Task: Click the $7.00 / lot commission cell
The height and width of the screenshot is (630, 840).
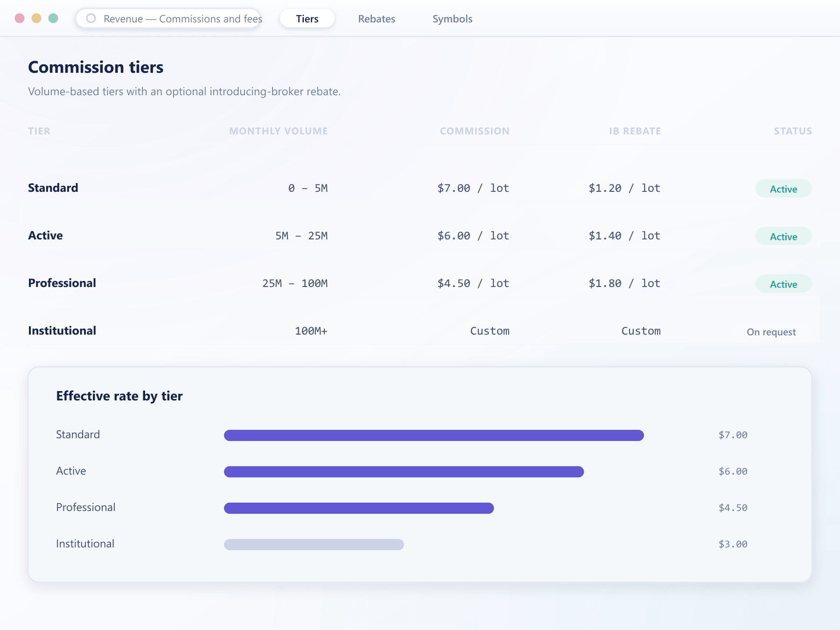Action: tap(473, 188)
